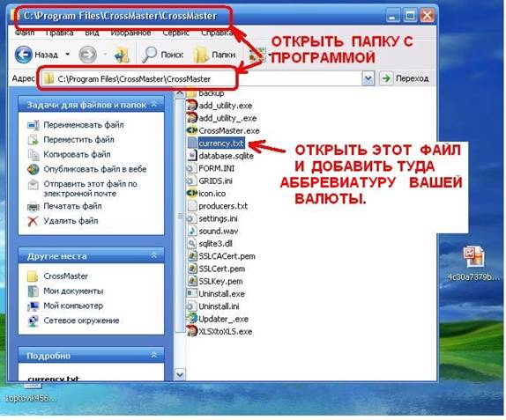This screenshot has width=506, height=420.
Task: Open the Поиск search tool
Action: (163, 55)
